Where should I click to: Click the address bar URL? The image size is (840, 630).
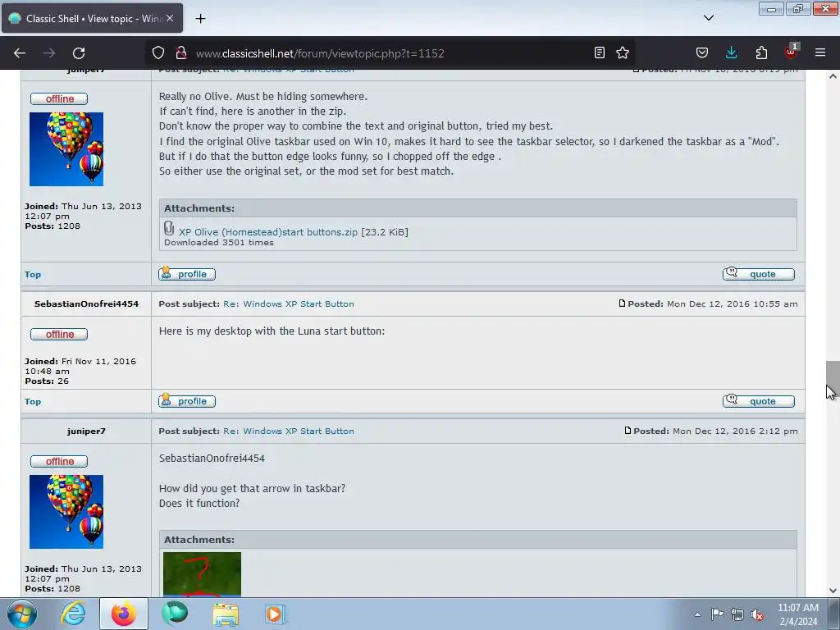(x=320, y=53)
